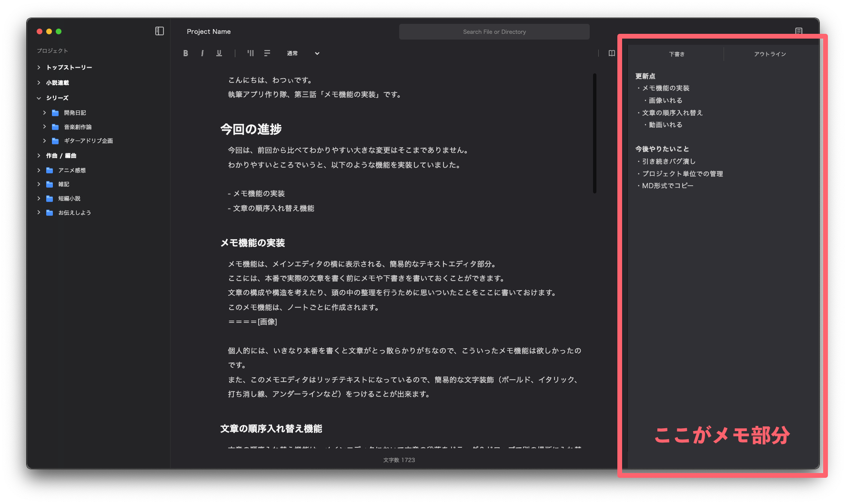The width and height of the screenshot is (846, 504).
Task: Expand the 雑記 folder chevron
Action: point(39,184)
